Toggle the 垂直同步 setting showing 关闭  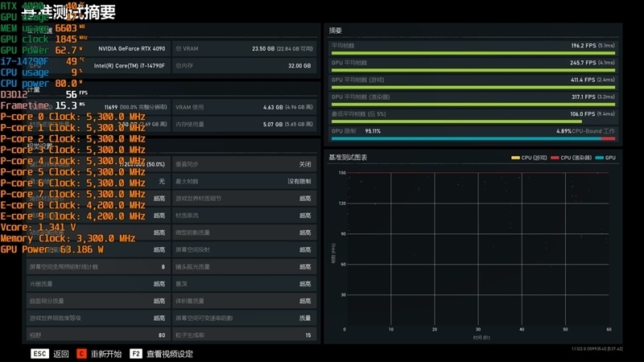244,164
